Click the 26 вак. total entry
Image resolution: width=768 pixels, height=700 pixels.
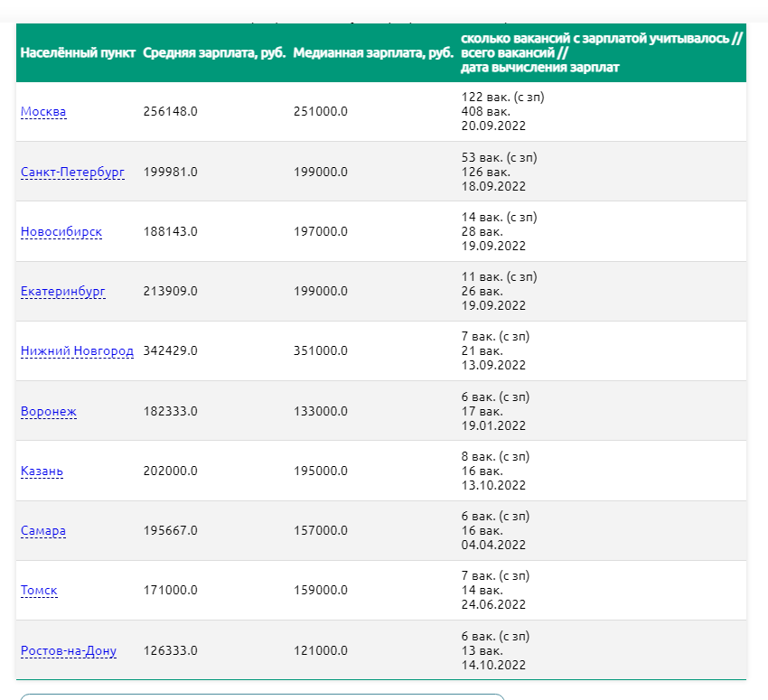click(x=482, y=291)
